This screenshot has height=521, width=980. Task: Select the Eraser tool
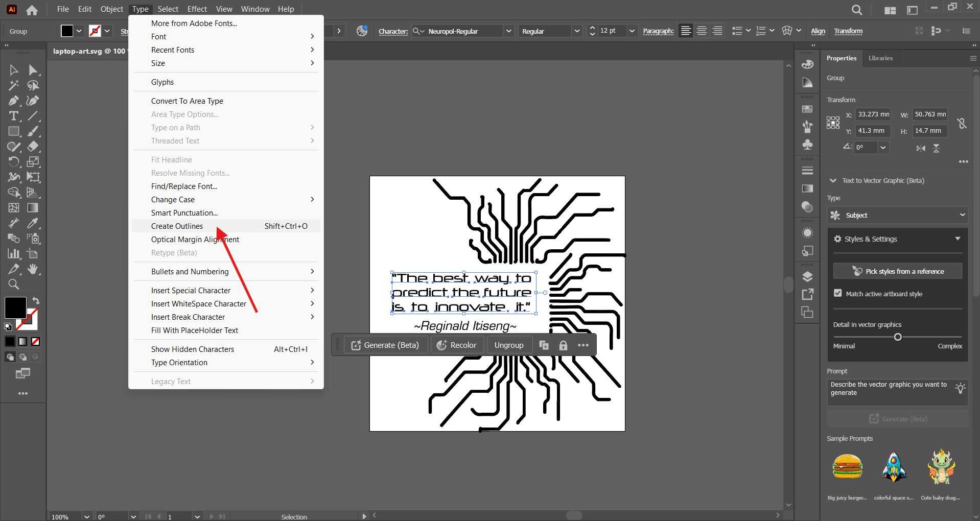33,147
